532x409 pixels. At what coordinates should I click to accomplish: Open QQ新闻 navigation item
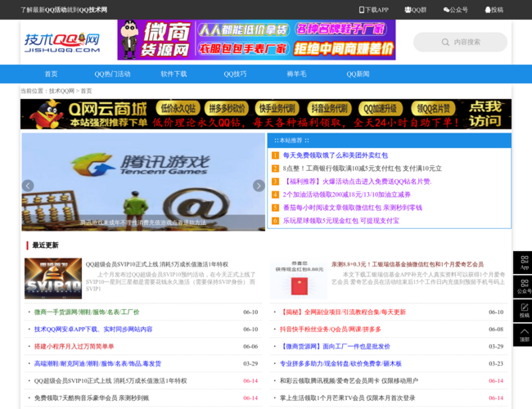click(358, 74)
